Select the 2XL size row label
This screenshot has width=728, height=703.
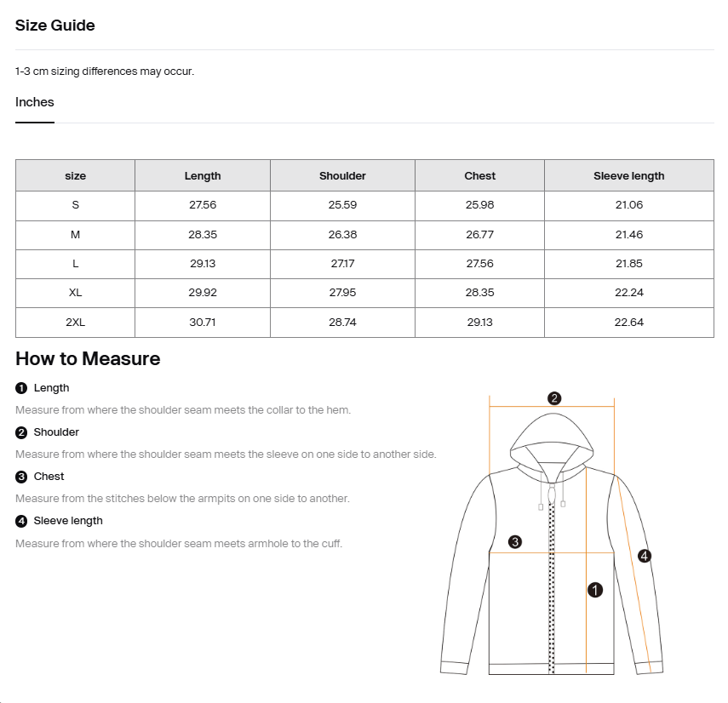pyautogui.click(x=76, y=323)
